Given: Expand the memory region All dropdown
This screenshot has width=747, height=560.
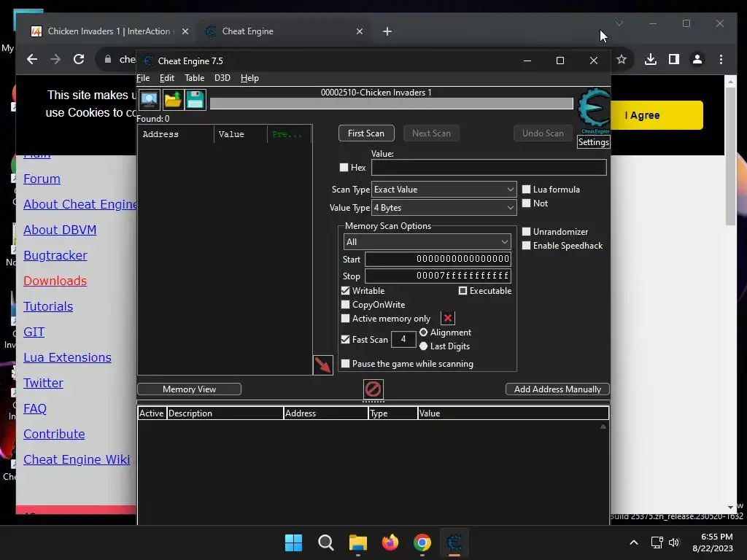Looking at the screenshot, I should (427, 242).
